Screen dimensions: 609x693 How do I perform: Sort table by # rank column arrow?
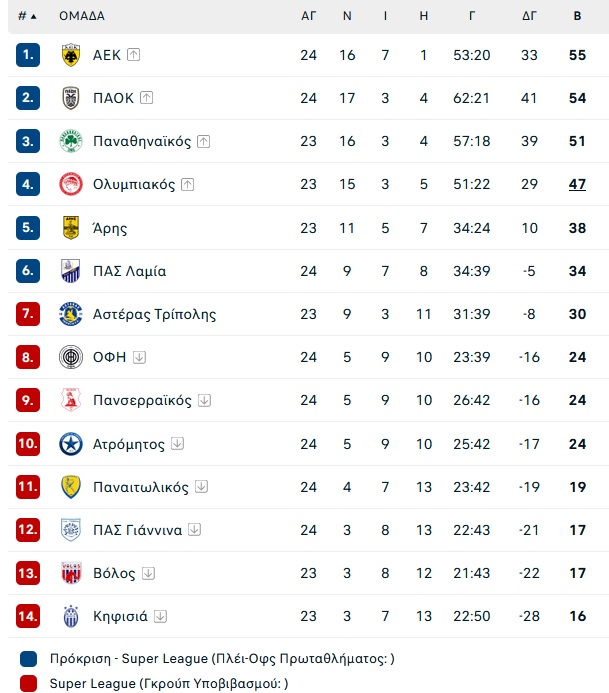27,16
